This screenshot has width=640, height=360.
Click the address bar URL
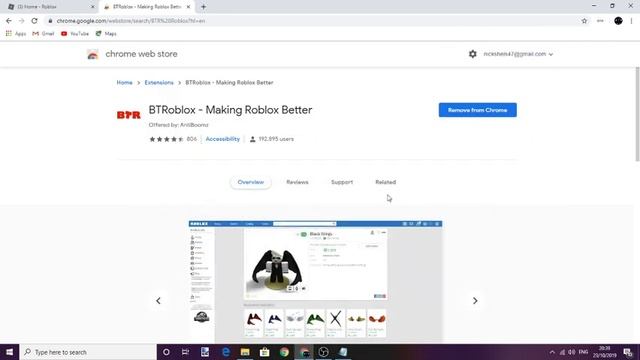tap(131, 21)
